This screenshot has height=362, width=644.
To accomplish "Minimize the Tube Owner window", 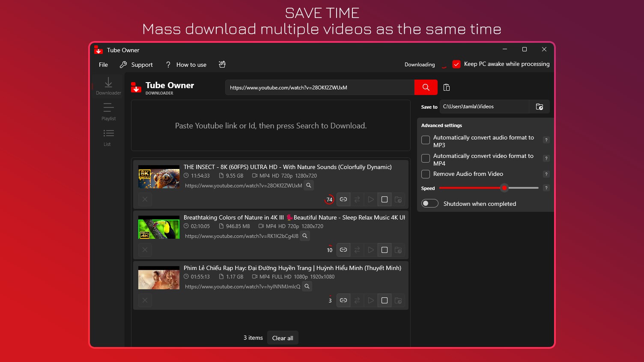I will 505,50.
